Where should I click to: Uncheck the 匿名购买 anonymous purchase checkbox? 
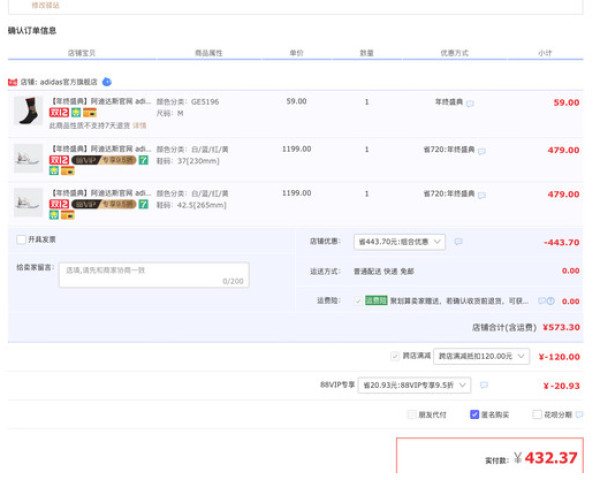coord(474,414)
